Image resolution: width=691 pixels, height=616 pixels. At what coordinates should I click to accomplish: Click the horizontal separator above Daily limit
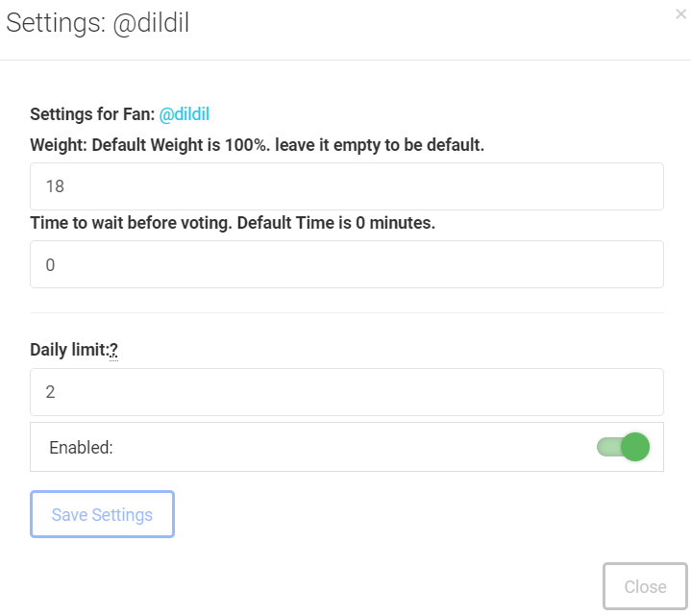tap(346, 312)
